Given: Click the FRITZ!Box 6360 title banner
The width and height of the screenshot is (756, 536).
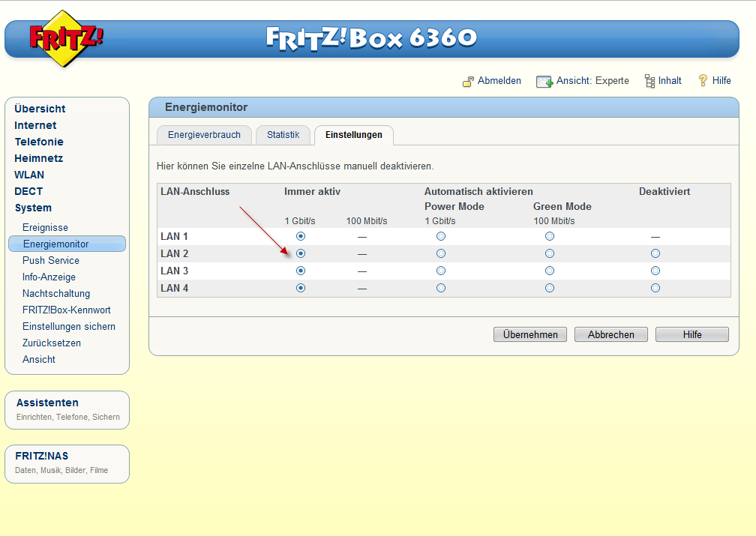Looking at the screenshot, I should tap(371, 38).
